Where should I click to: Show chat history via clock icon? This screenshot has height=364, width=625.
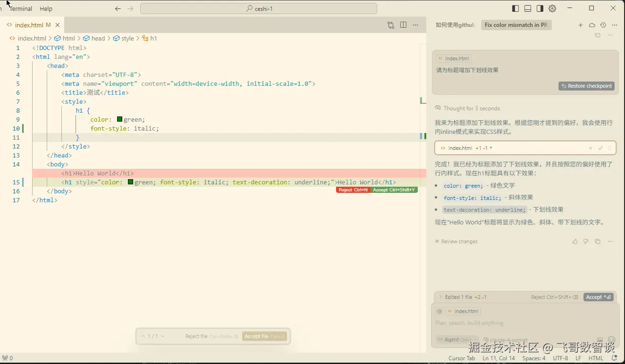603,25
